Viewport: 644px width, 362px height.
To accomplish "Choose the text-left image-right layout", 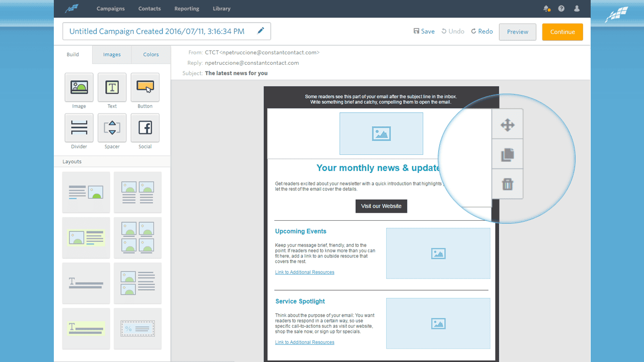I will tap(86, 192).
